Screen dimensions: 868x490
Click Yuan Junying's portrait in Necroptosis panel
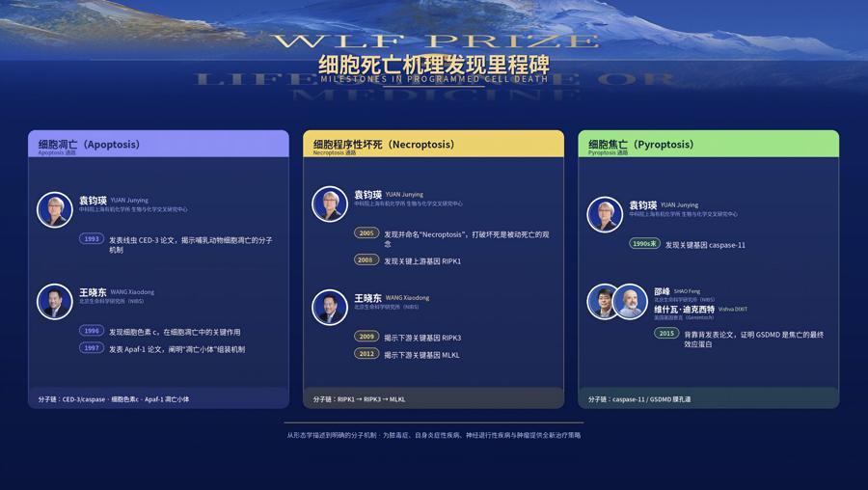coord(330,204)
